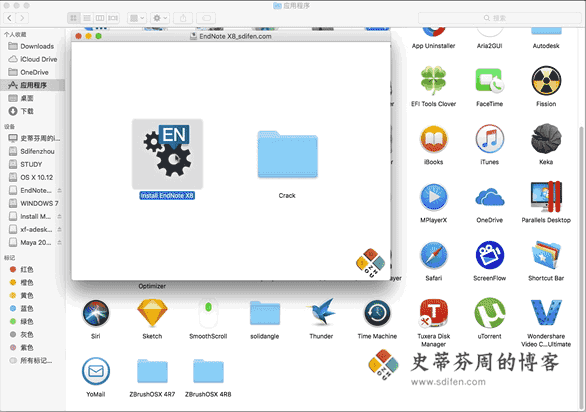Click the Finder search field

(x=500, y=18)
